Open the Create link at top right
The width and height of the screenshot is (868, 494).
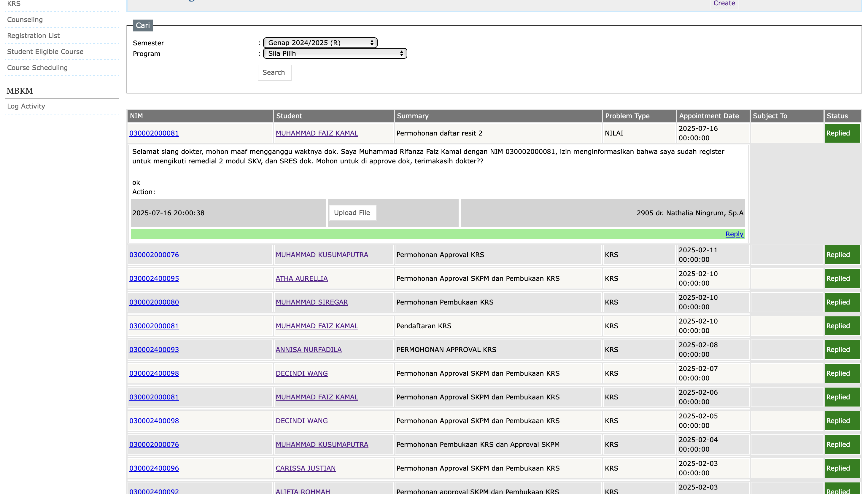coord(724,3)
